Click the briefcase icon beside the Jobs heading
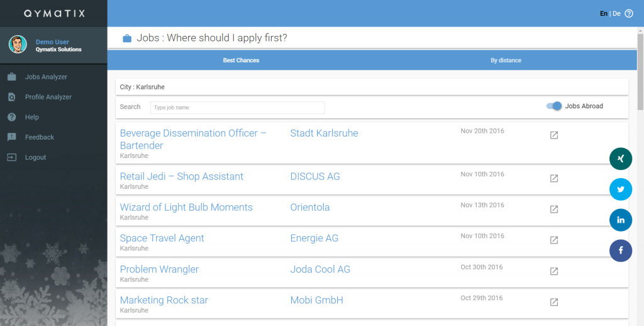 point(127,38)
